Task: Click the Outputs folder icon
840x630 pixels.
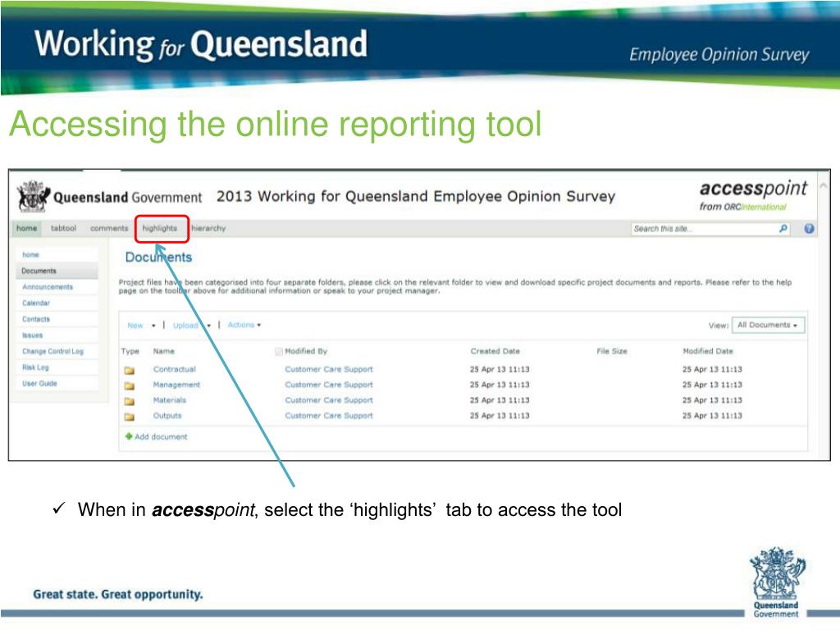Action: [129, 417]
